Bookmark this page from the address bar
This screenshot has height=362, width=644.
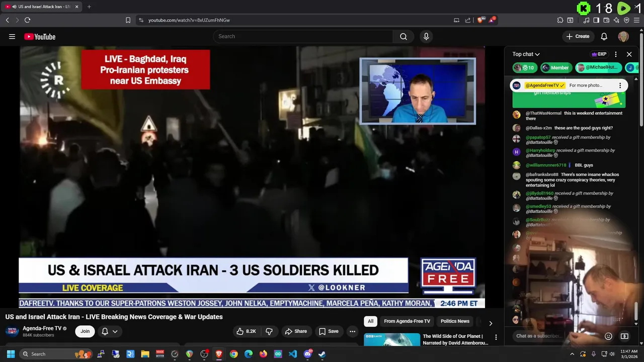128,20
